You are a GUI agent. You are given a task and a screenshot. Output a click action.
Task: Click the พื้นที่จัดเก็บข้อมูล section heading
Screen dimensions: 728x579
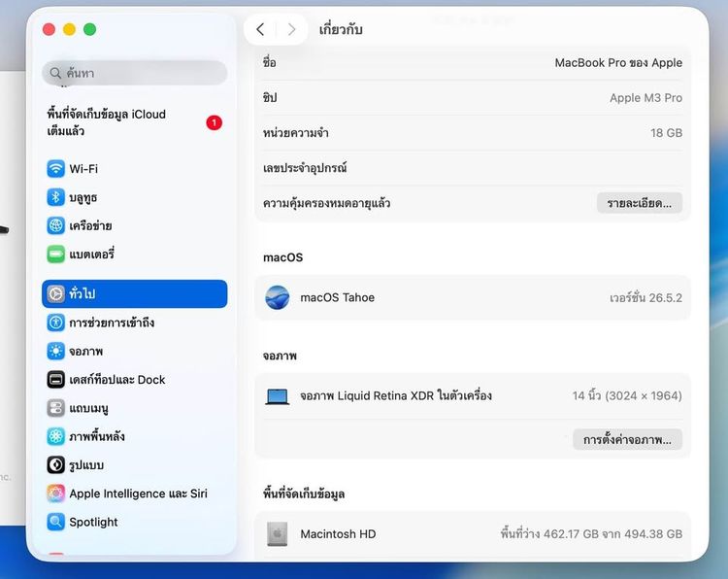304,494
